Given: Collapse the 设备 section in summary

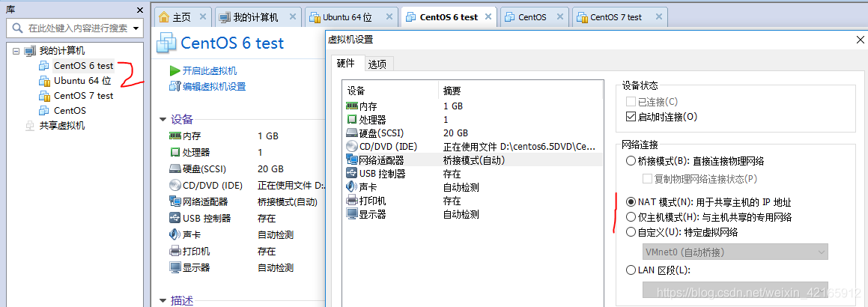Looking at the screenshot, I should tap(163, 119).
